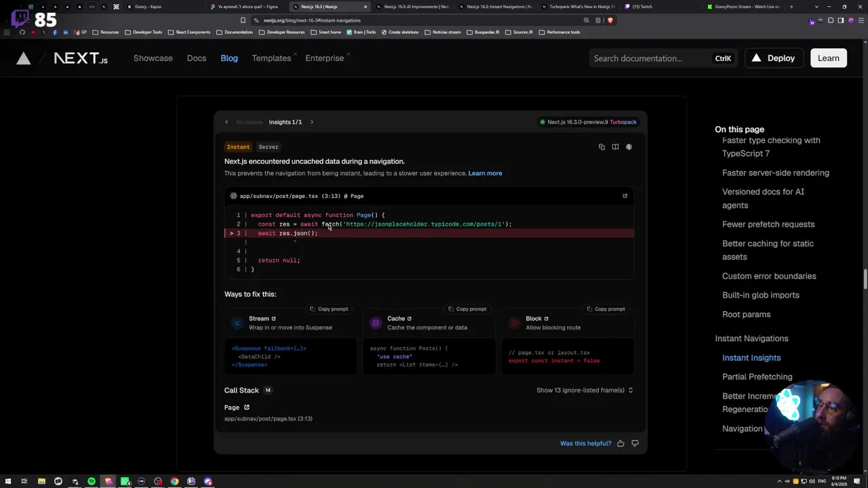Click the React icon beside app/subnav/post/page.tsx
Image resolution: width=868 pixels, height=488 pixels.
tap(233, 196)
